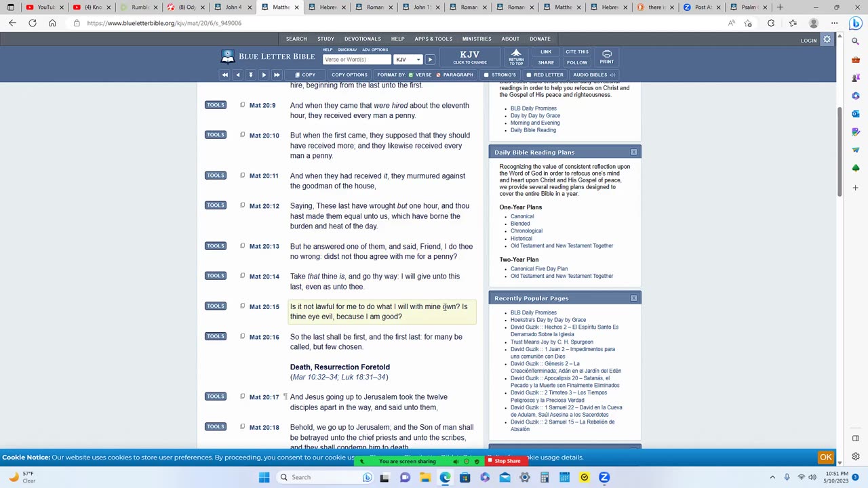
Task: Open TOOLS for Mat 20:15
Action: pos(216,306)
